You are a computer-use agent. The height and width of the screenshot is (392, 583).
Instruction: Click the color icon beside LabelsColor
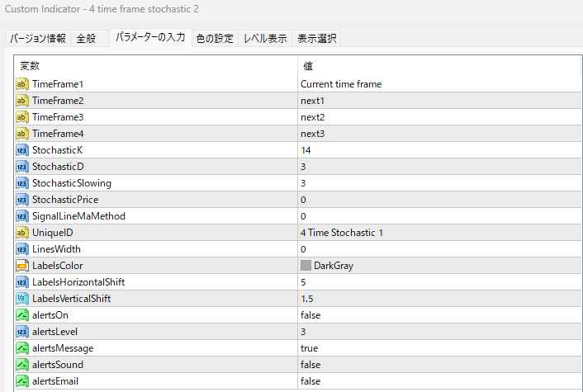click(22, 266)
